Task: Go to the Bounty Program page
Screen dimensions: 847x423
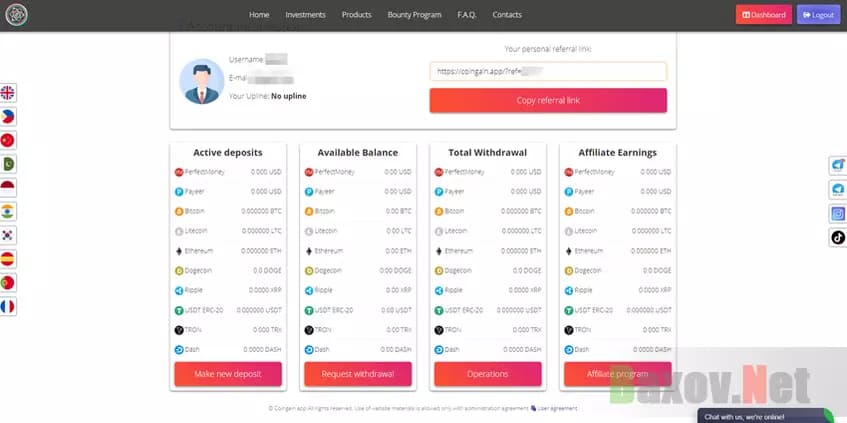Action: 414,15
